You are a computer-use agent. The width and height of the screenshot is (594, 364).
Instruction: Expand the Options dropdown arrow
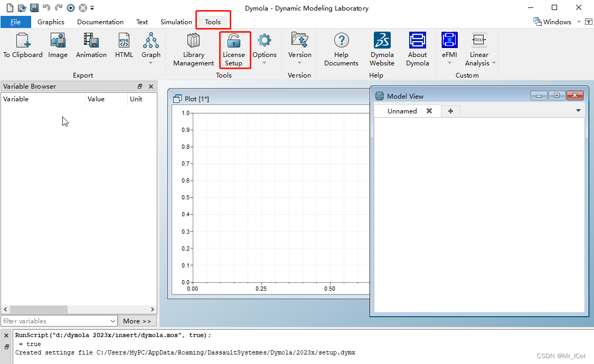265,63
